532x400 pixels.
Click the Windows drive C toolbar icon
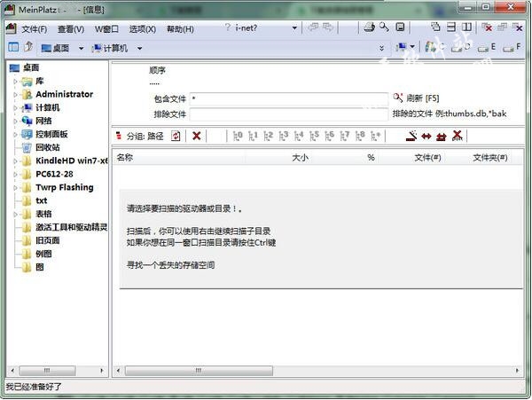[434, 47]
